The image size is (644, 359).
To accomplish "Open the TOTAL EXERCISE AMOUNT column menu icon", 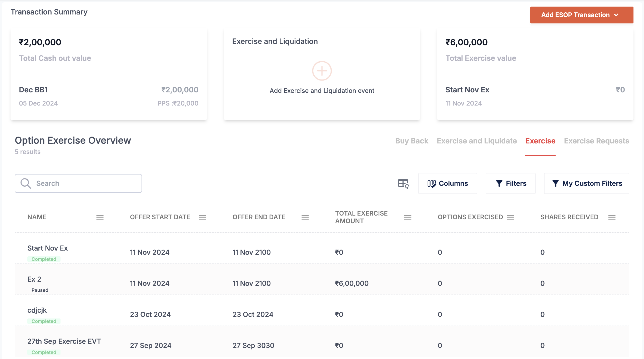I will 407,217.
